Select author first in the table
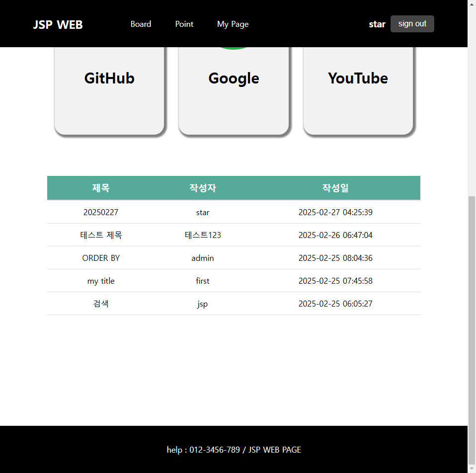This screenshot has height=473, width=476. (x=203, y=281)
